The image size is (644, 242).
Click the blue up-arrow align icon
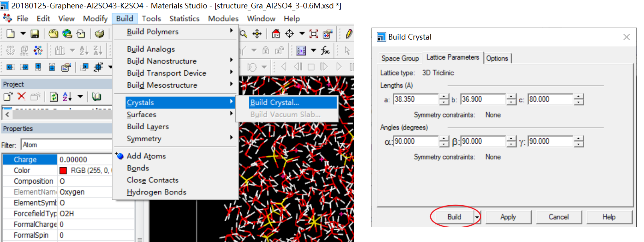[38, 67]
